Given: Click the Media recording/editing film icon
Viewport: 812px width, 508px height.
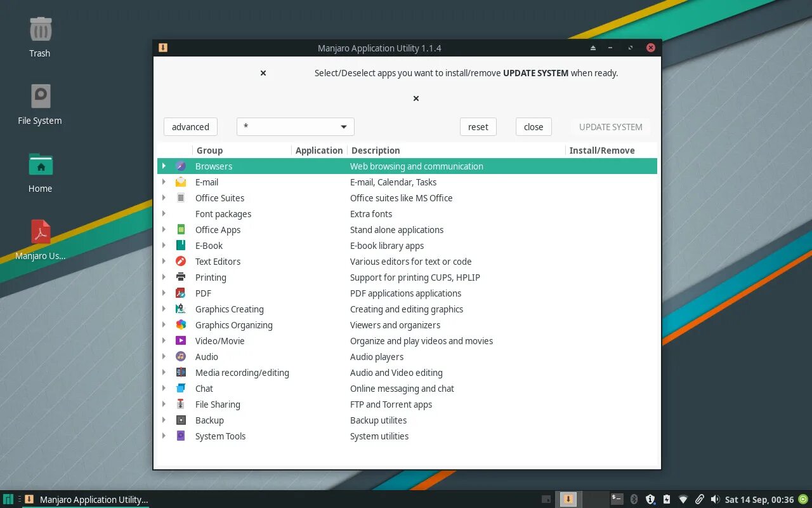Looking at the screenshot, I should click(181, 372).
